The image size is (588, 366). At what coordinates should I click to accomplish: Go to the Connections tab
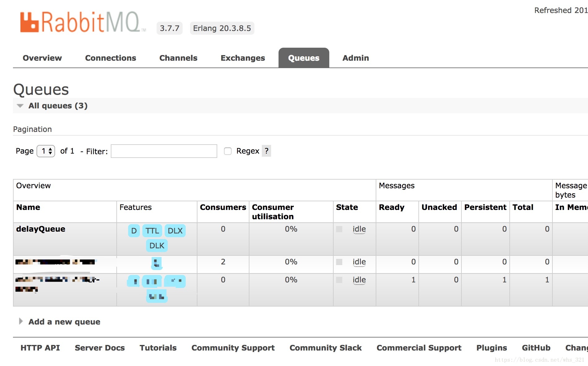pyautogui.click(x=110, y=58)
